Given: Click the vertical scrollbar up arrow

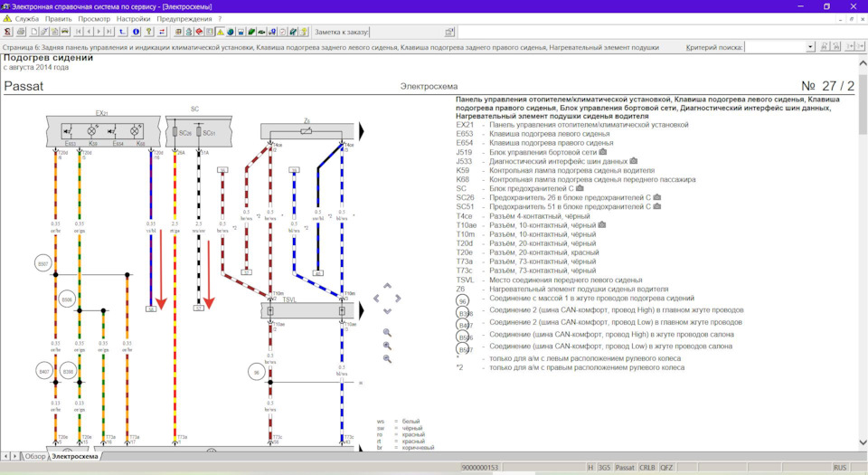Looking at the screenshot, I should [x=863, y=63].
